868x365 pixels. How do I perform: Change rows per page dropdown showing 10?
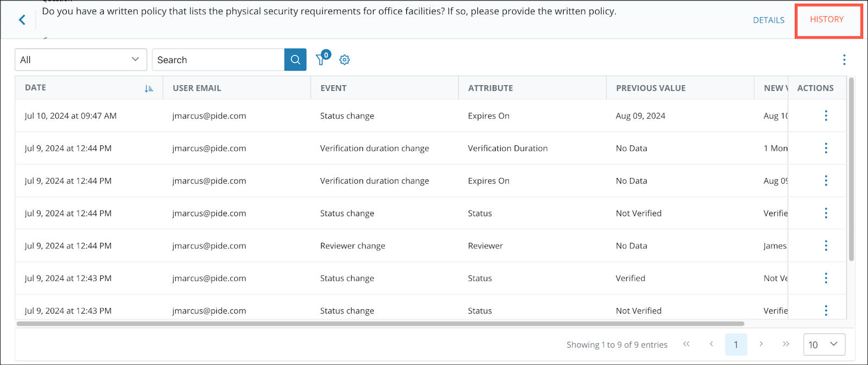pyautogui.click(x=824, y=344)
